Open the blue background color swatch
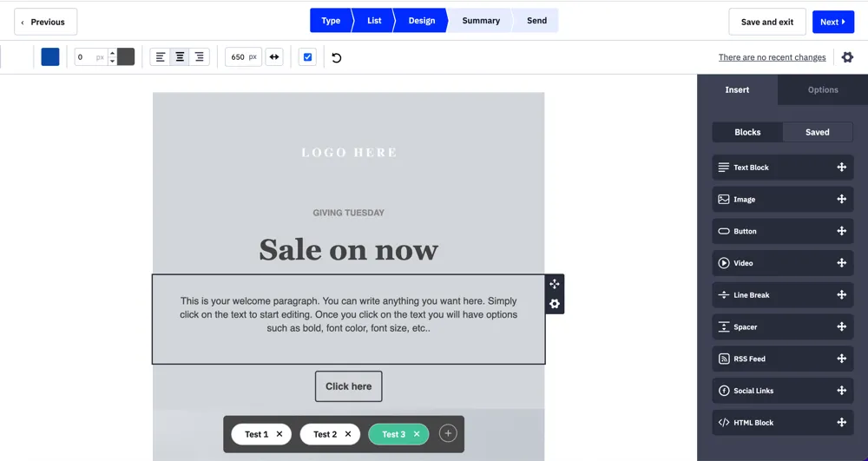The image size is (868, 461). [x=50, y=57]
